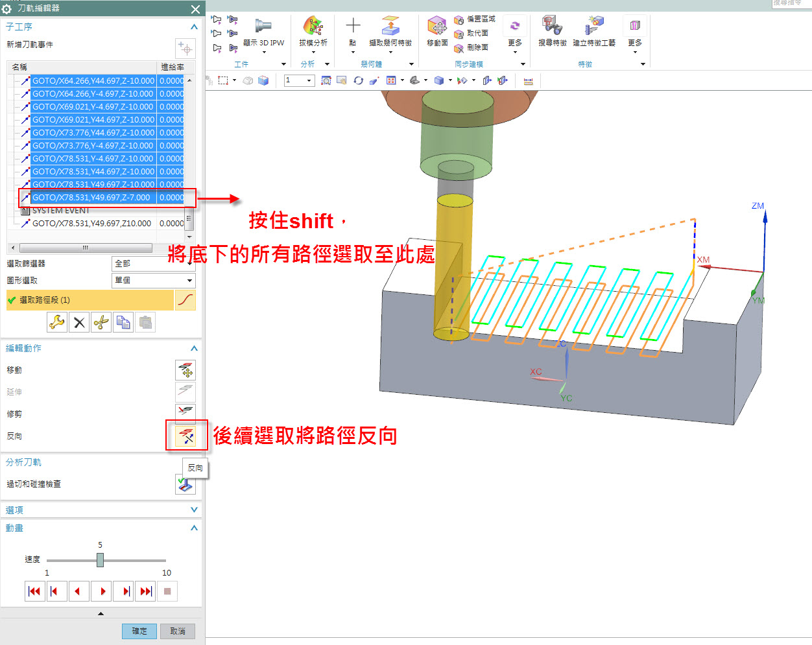812x645 pixels.
Task: Collapse the Sub-operation (子工序) section
Action: (193, 27)
